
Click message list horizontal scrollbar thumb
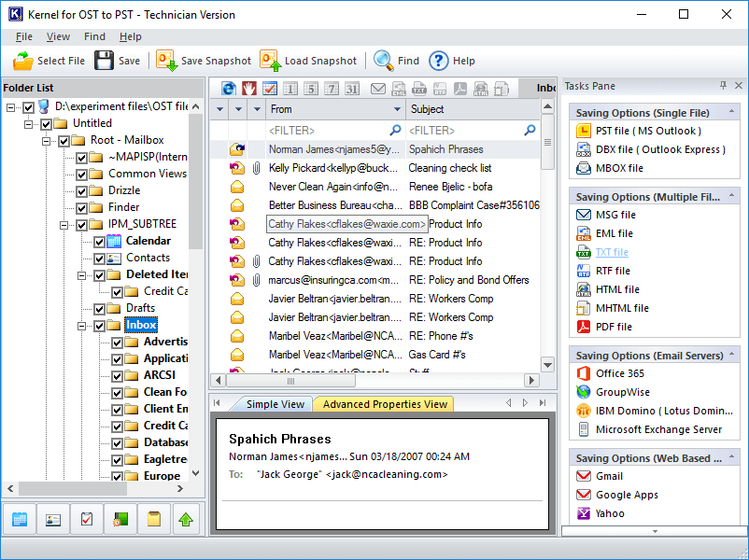pyautogui.click(x=290, y=381)
